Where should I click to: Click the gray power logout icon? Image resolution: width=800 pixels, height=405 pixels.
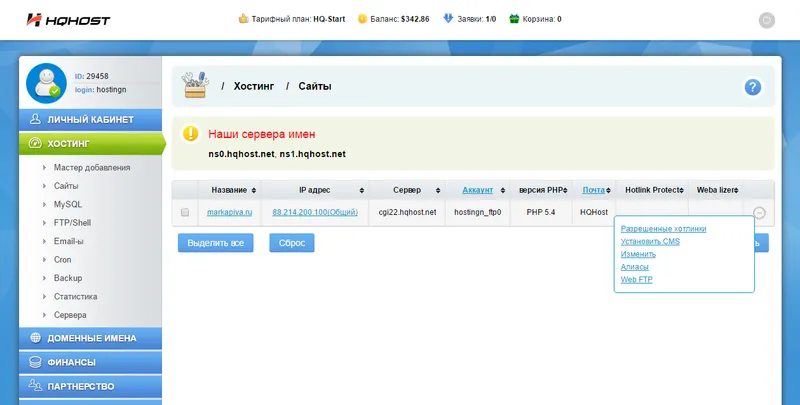(766, 20)
